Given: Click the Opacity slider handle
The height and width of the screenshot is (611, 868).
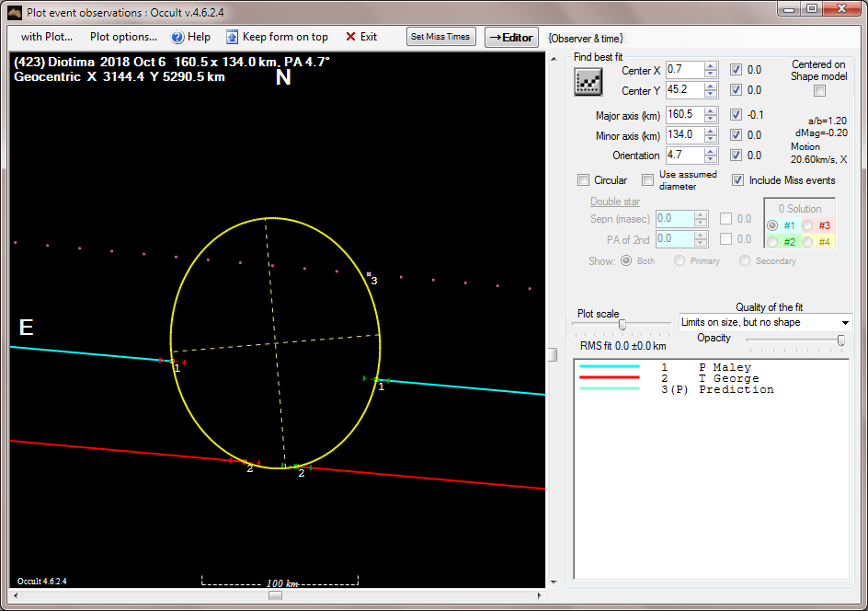Looking at the screenshot, I should pyautogui.click(x=840, y=340).
